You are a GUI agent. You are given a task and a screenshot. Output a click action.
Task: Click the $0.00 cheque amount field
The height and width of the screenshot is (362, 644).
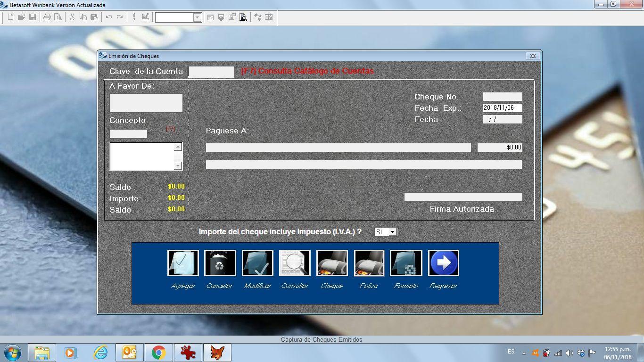[500, 148]
